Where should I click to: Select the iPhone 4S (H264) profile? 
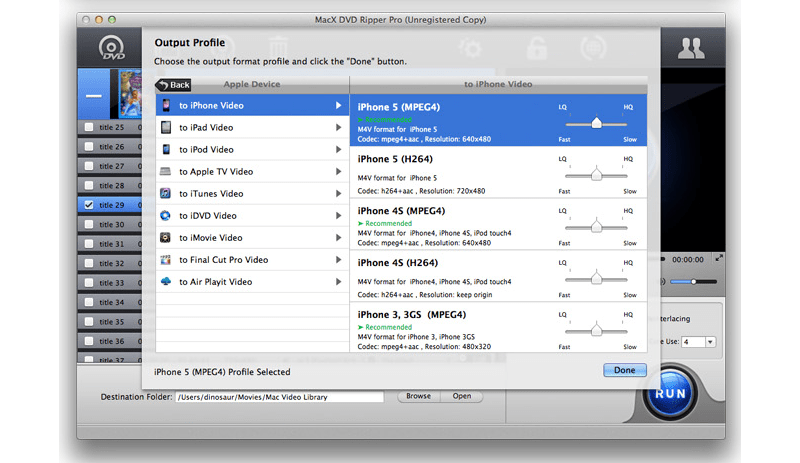pyautogui.click(x=498, y=277)
